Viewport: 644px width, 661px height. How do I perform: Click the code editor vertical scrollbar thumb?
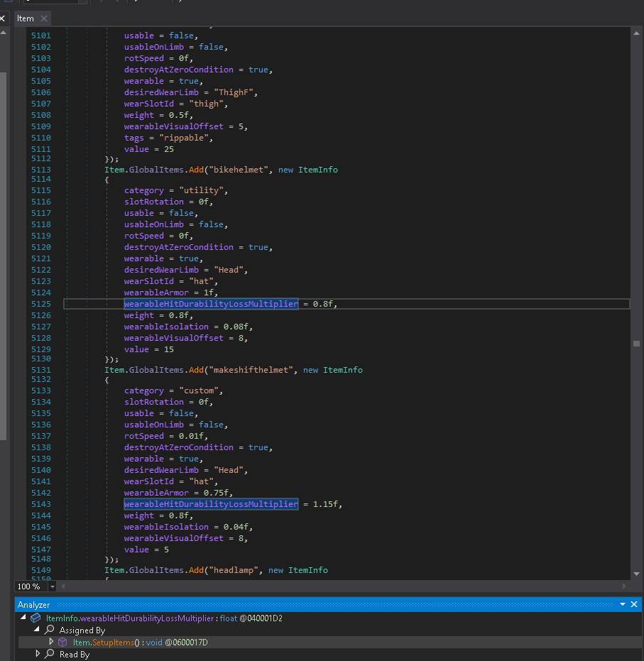coord(636,344)
